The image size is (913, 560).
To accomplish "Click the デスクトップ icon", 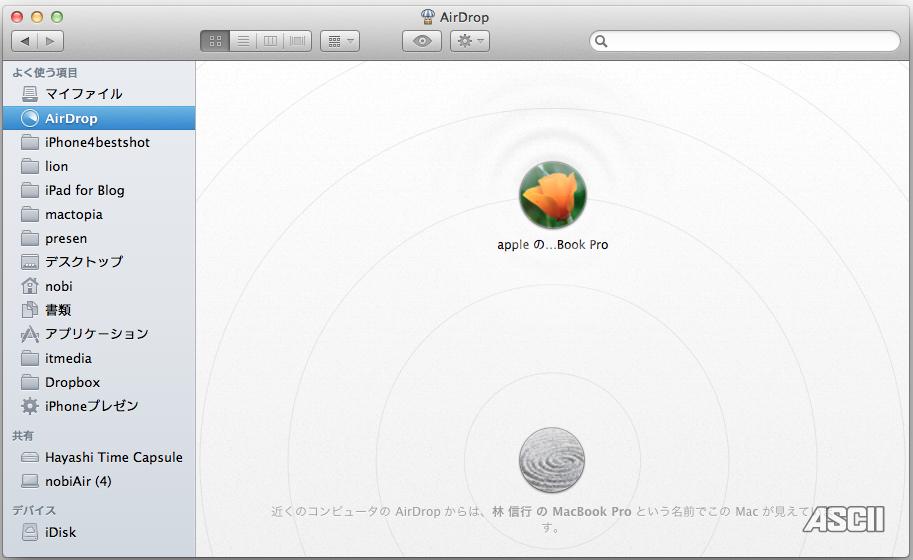I will coord(30,262).
